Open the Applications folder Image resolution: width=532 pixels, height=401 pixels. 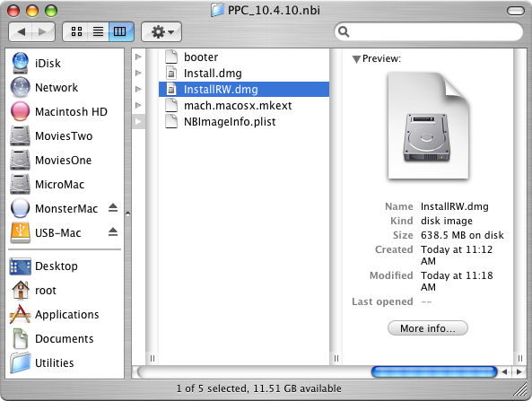65,315
